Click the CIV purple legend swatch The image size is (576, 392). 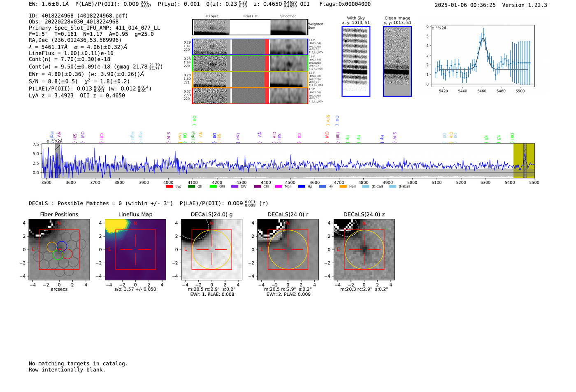(235, 187)
